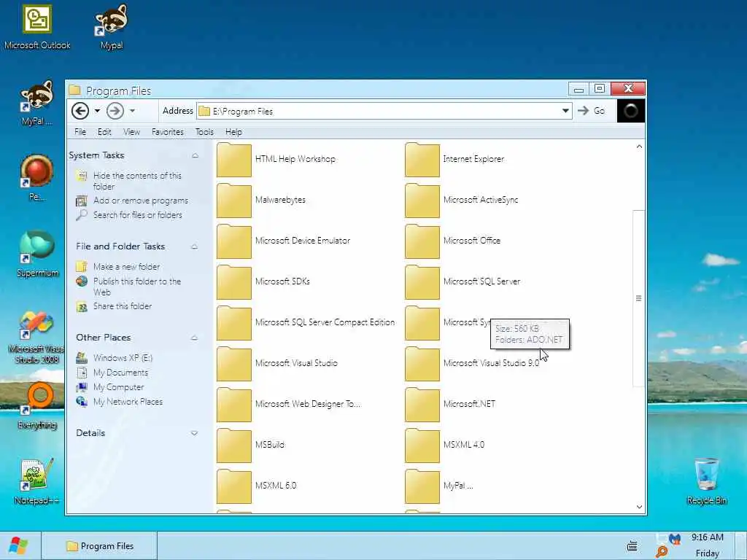Screen dimensions: 747x560
Task: Click the on-screen keyboard tray icon
Action: (x=632, y=546)
